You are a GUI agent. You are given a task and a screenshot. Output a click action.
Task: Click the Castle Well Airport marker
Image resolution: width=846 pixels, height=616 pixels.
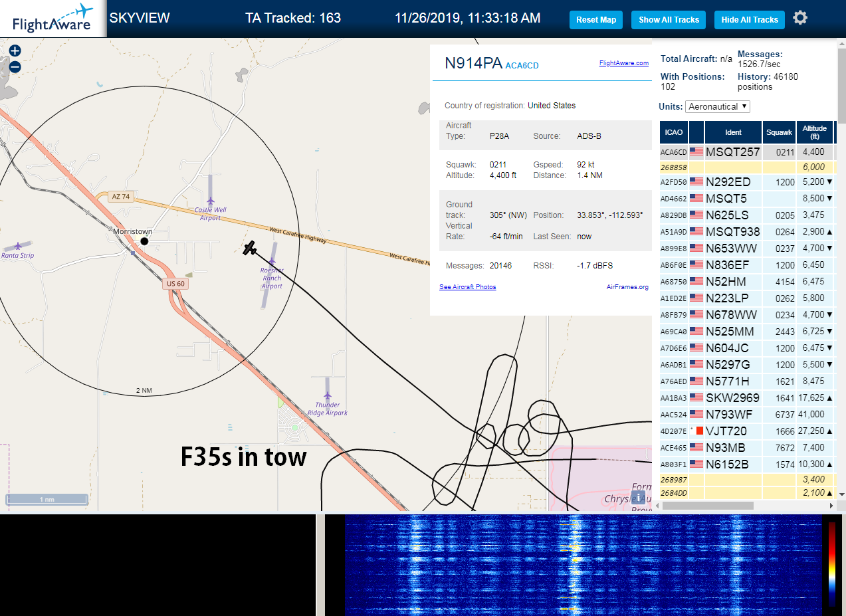click(211, 201)
